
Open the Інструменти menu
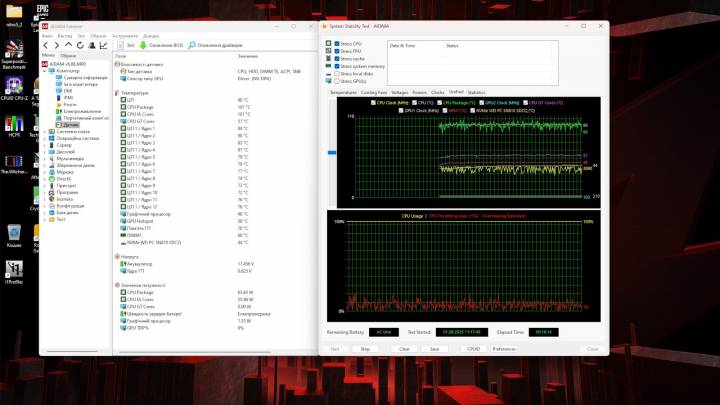pyautogui.click(x=125, y=36)
